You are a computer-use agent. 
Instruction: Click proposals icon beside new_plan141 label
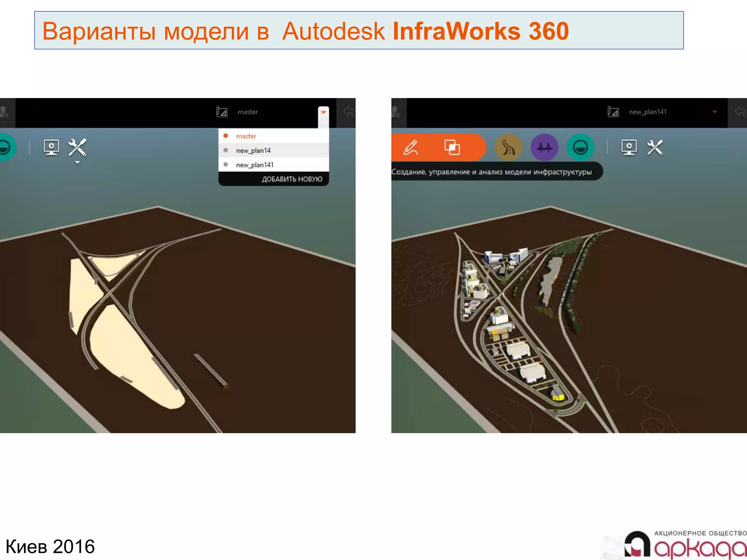613,112
